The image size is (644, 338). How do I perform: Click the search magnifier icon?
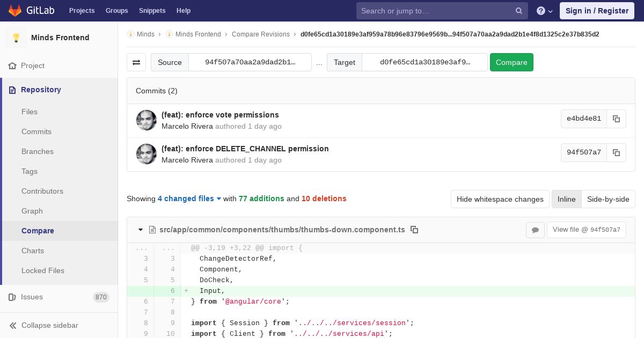point(519,11)
